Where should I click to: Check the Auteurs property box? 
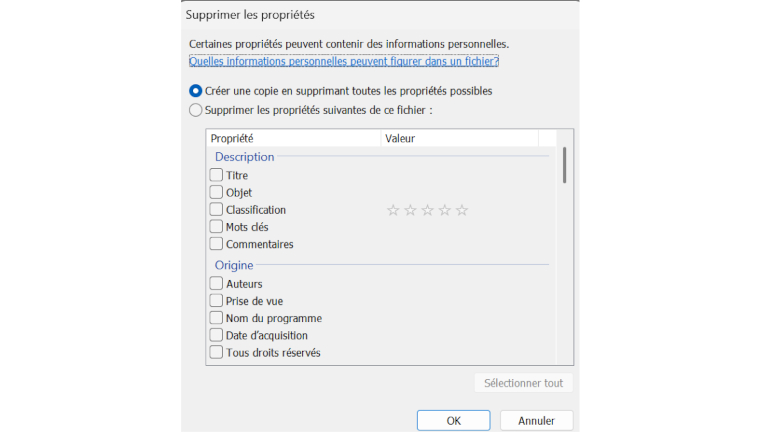[216, 284]
